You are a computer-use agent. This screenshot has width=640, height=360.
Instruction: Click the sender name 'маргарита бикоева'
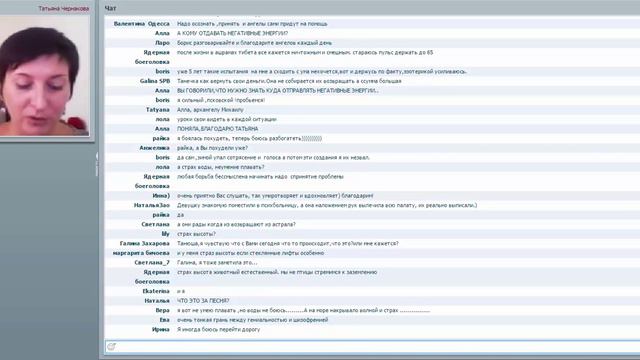point(141,253)
